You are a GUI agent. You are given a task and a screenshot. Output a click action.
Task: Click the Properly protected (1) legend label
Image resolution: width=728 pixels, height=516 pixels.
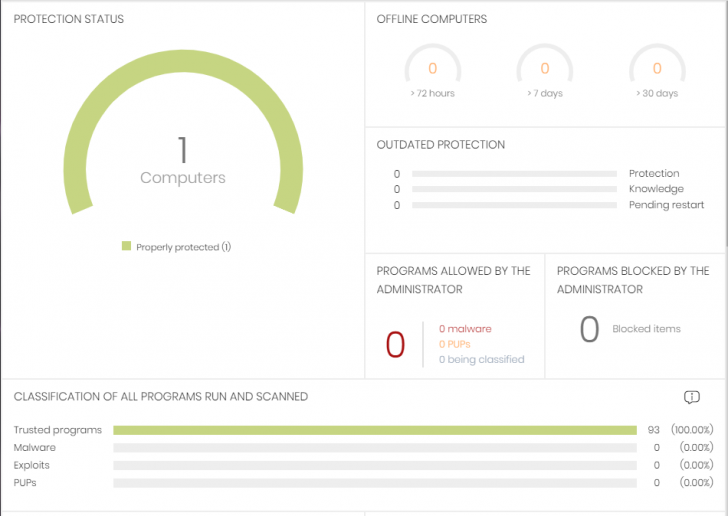tap(183, 247)
